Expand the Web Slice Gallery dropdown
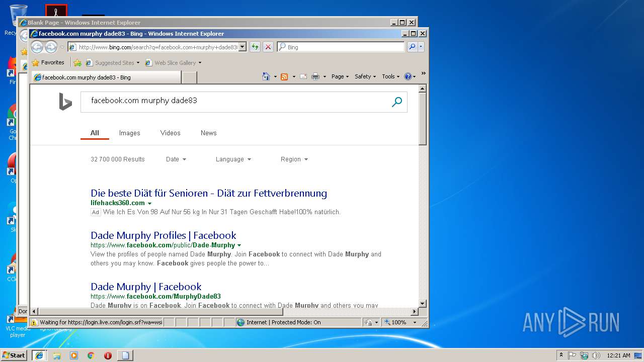 point(200,63)
